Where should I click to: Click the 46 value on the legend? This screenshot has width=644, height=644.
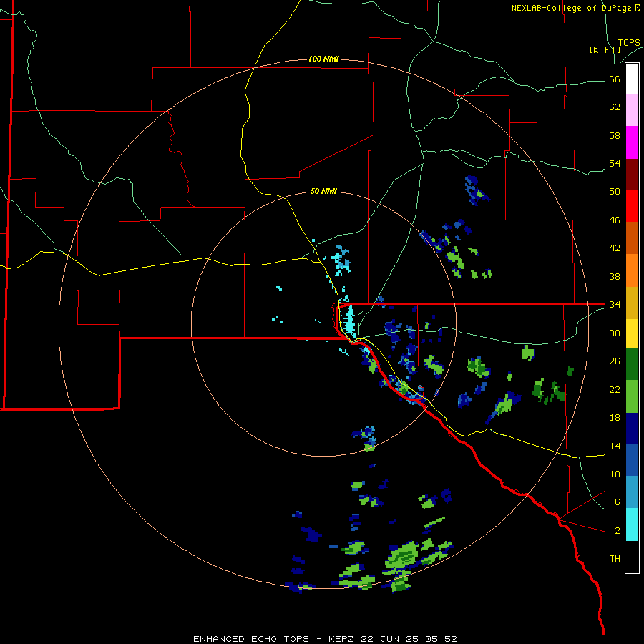pos(615,220)
